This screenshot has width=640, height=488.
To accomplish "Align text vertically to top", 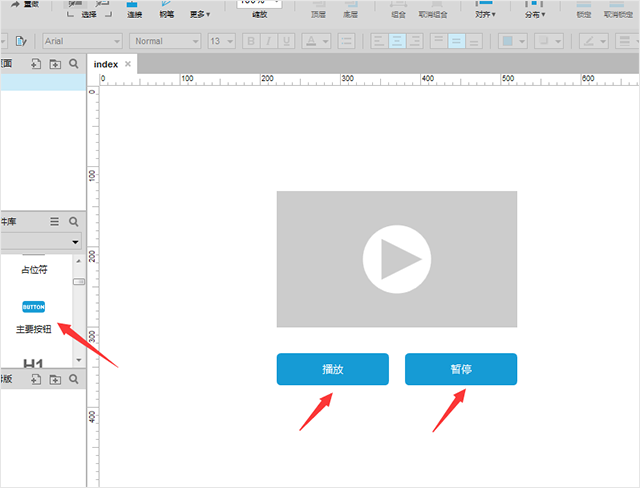I will pos(439,41).
